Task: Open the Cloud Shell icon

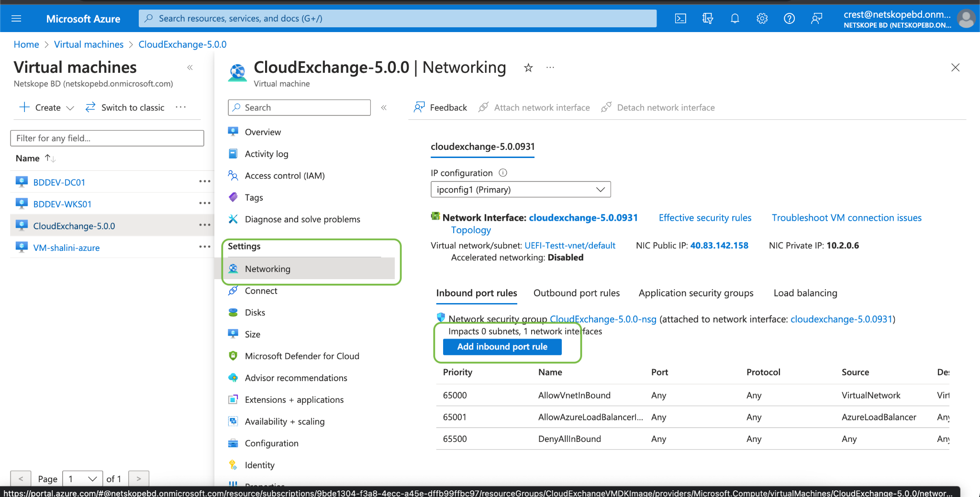Action: pos(680,19)
